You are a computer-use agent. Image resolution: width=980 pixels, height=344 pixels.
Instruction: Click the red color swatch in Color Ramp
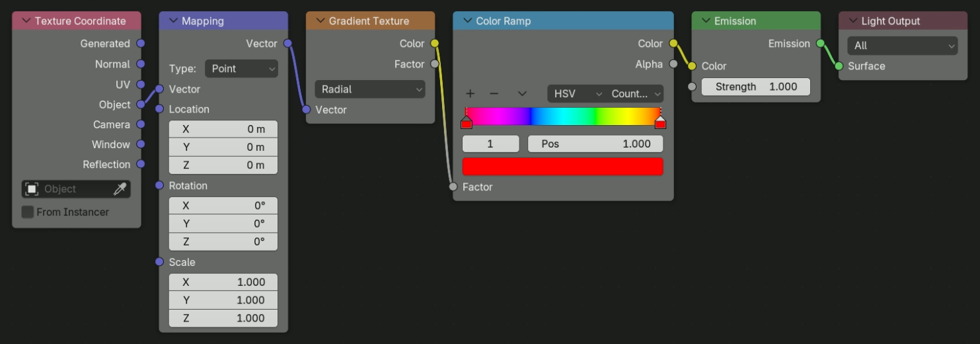pyautogui.click(x=562, y=167)
